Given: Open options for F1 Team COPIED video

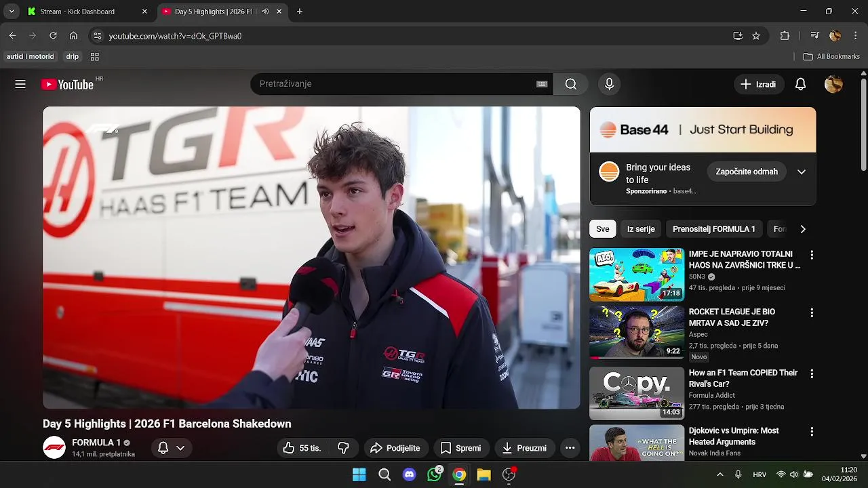Looking at the screenshot, I should tap(811, 373).
